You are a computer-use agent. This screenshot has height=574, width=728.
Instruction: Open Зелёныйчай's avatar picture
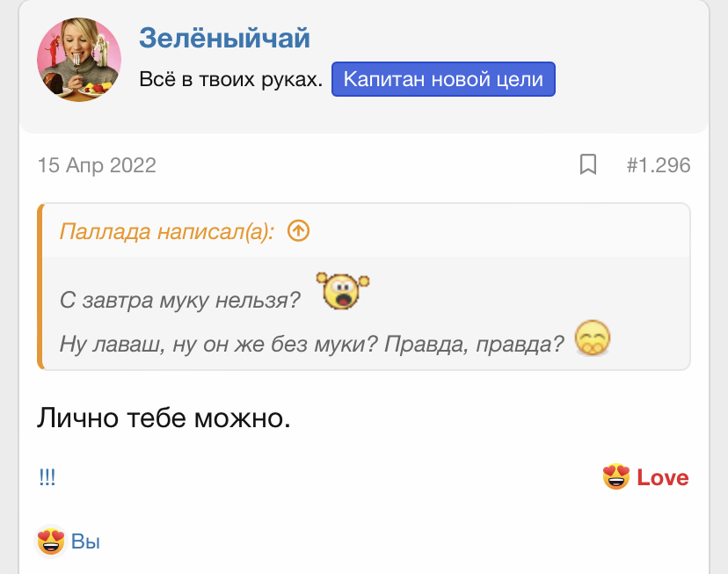point(79,61)
